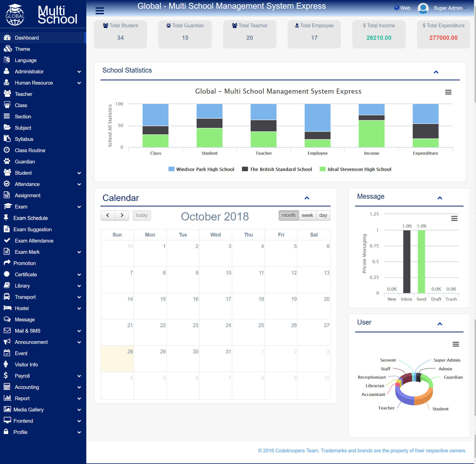The width and height of the screenshot is (476, 464).
Task: Collapse the Calendar panel
Action: tap(307, 198)
